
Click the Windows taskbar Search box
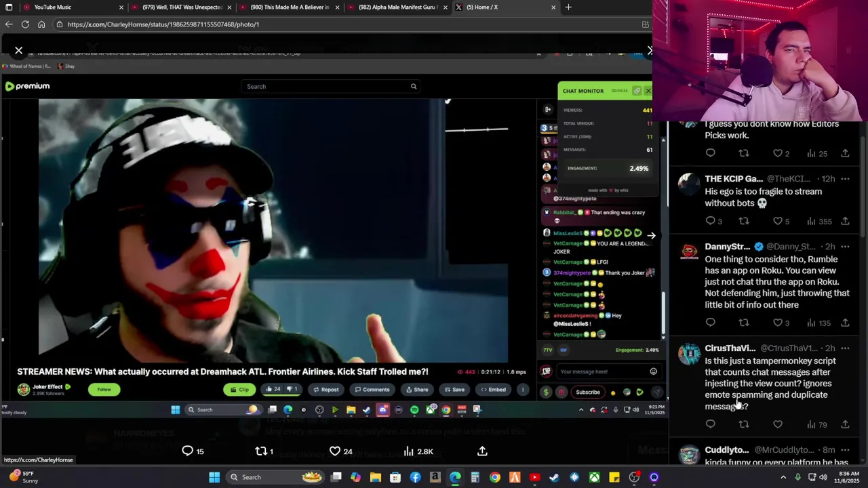276,477
